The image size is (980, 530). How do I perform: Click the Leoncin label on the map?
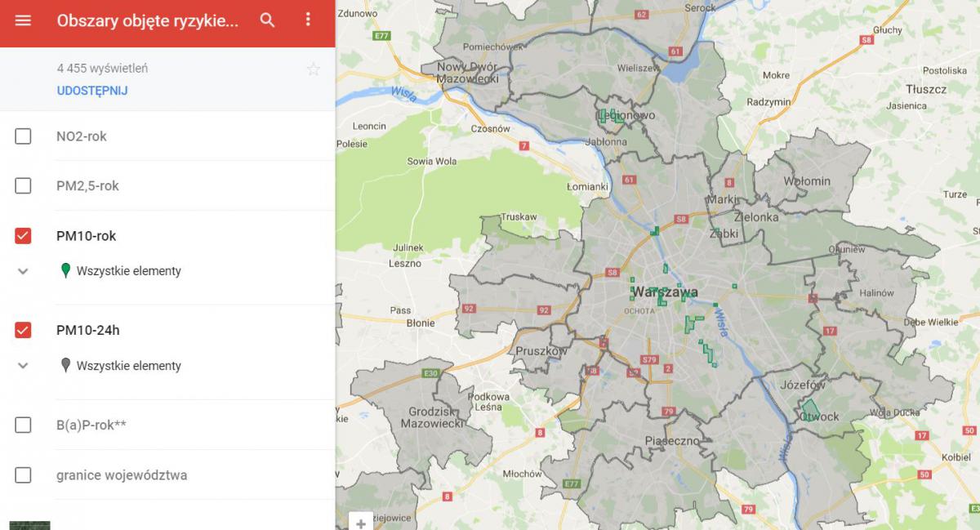(x=369, y=126)
